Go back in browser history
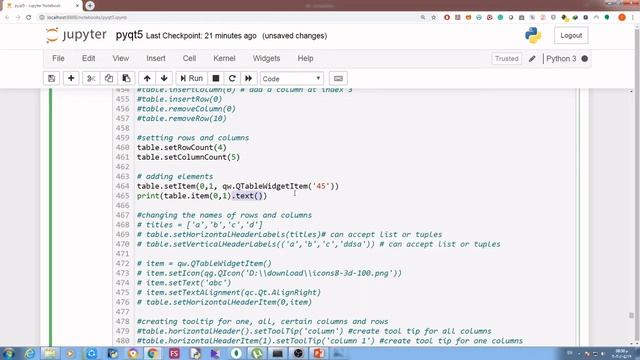Screen dimensions: 640x360 pos(7,17)
